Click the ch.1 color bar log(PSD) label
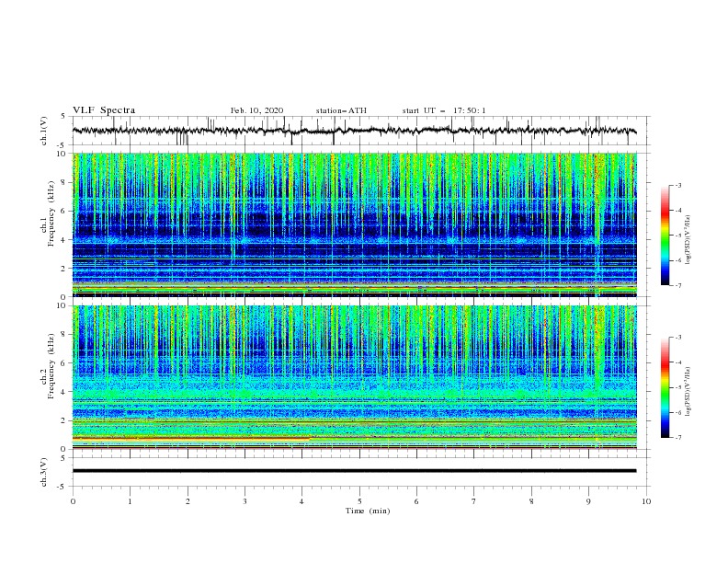The width and height of the screenshot is (728, 563). [688, 240]
